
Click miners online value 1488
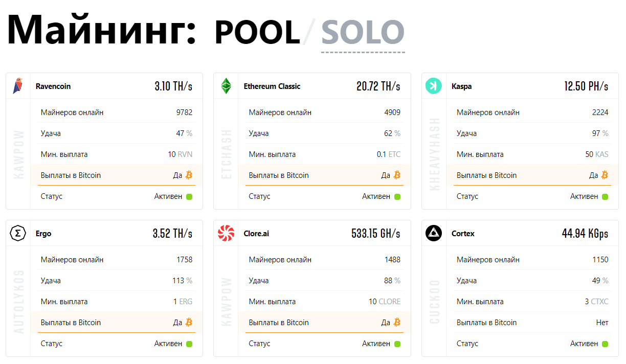coord(393,260)
